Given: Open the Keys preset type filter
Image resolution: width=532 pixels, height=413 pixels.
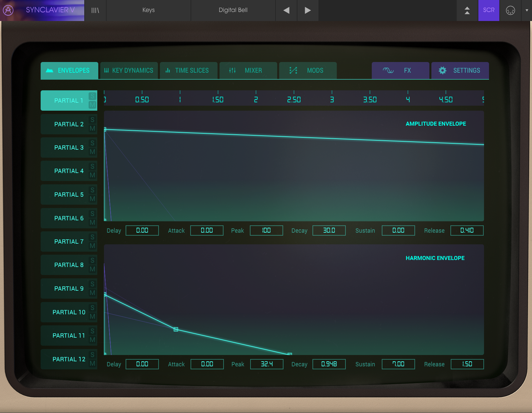Looking at the screenshot, I should pos(149,10).
